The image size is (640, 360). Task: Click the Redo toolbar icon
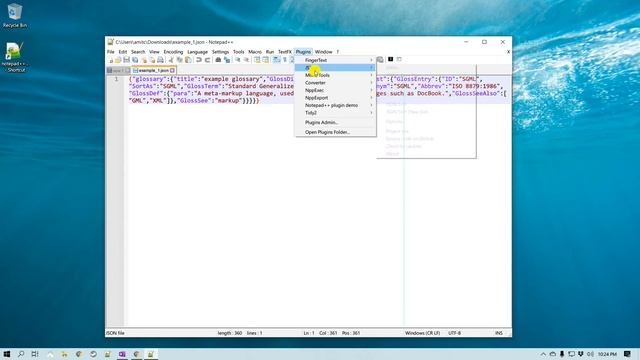click(207, 60)
